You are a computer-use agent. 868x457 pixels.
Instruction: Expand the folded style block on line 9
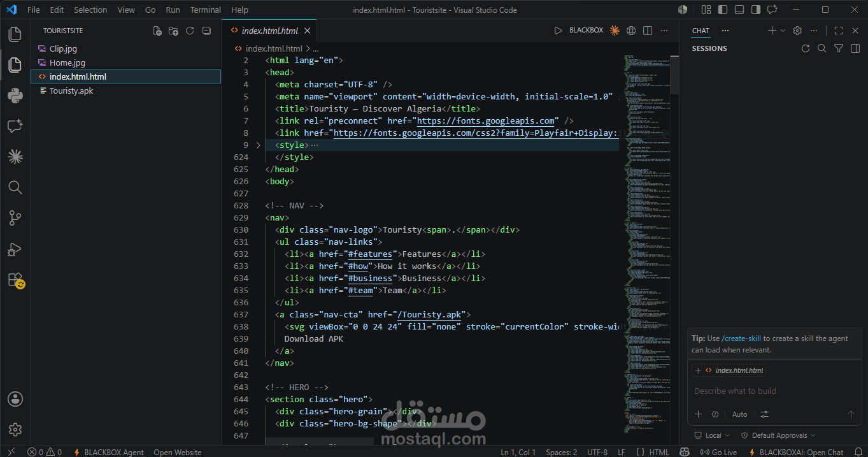(x=258, y=145)
